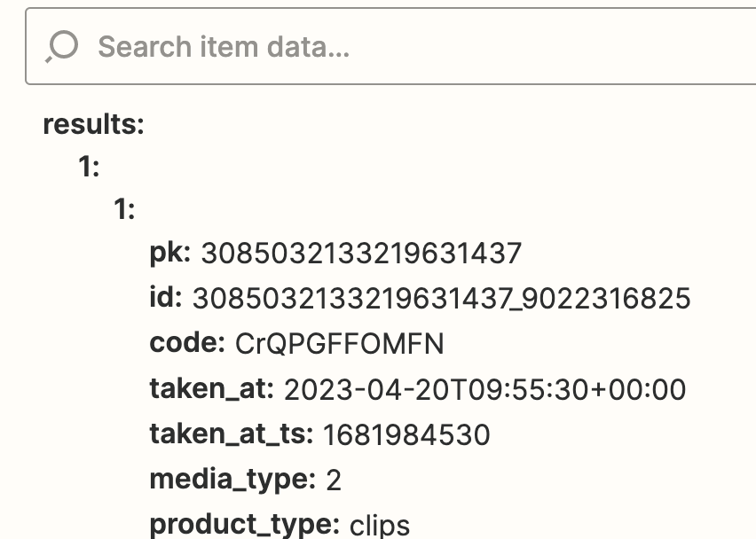
Task: Click the pk value 3085032133219631437
Action: 361,253
